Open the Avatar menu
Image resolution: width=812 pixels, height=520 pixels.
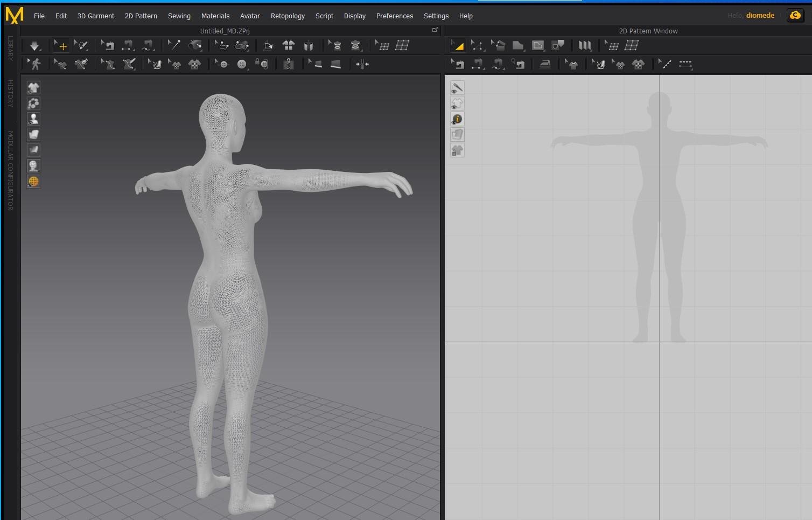point(249,16)
